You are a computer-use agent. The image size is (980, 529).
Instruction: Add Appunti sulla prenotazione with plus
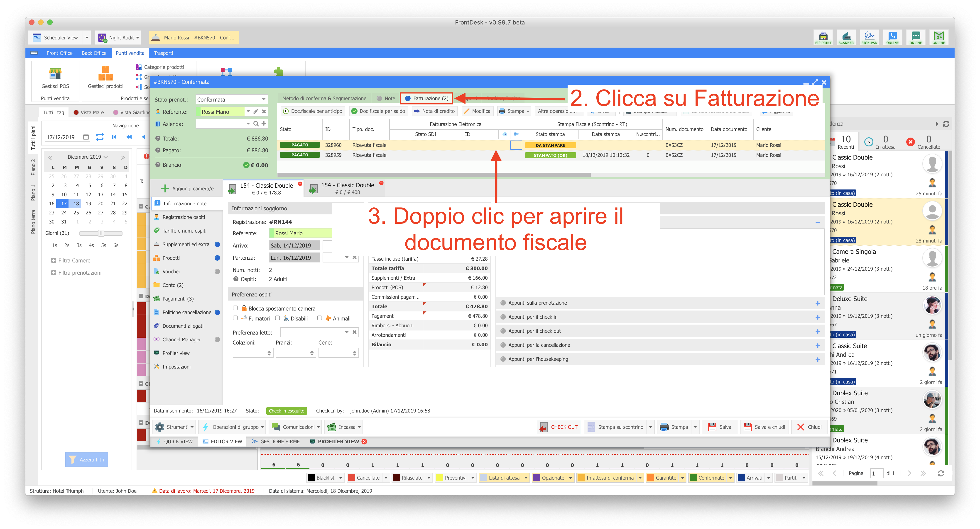point(818,303)
